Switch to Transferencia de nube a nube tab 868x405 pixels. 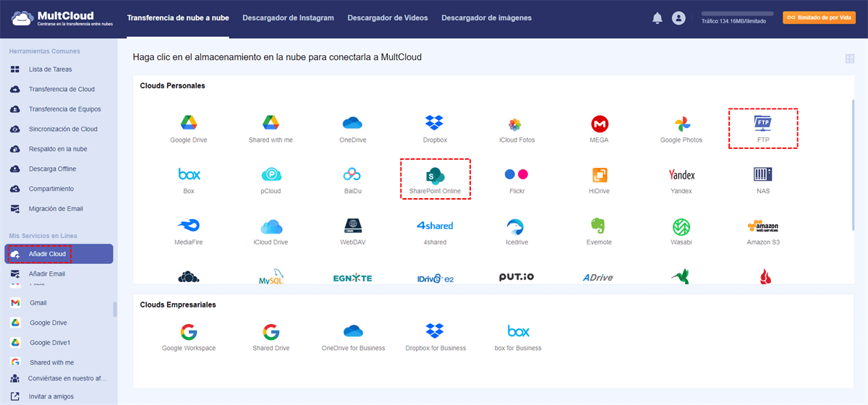point(178,17)
